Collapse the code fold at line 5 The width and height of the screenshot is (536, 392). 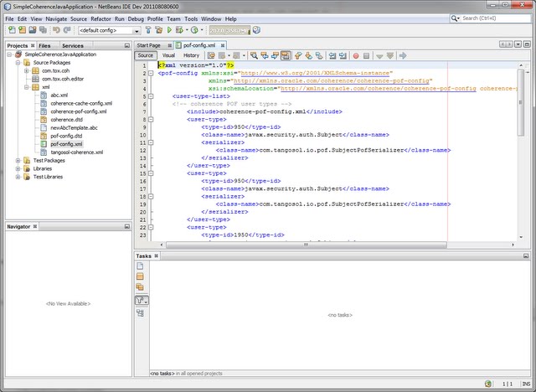coord(151,96)
